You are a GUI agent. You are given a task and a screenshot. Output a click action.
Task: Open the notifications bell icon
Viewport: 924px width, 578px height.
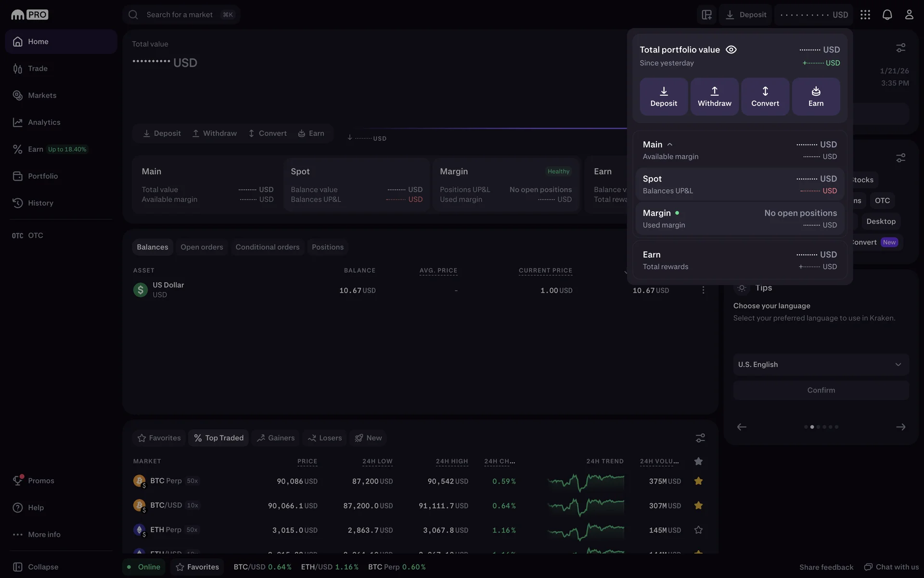pyautogui.click(x=887, y=14)
